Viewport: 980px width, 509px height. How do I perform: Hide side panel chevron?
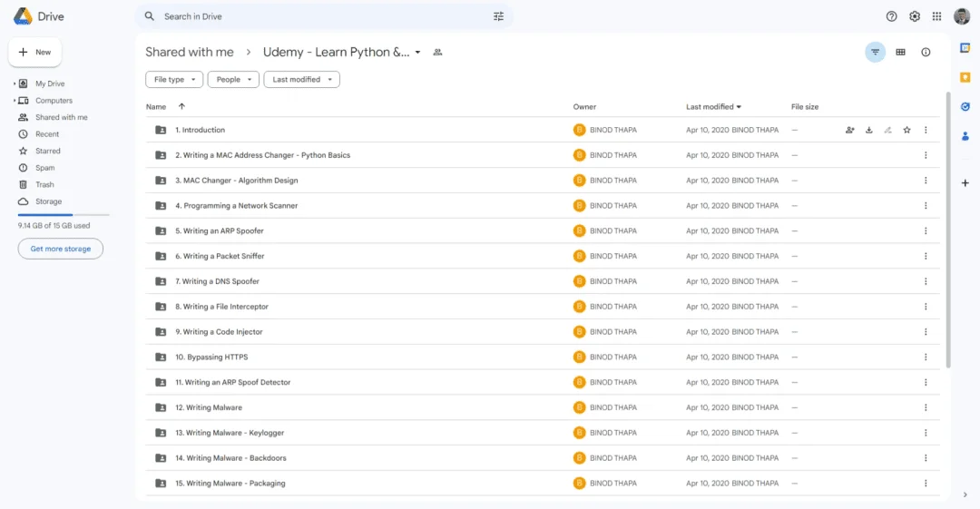(x=965, y=494)
